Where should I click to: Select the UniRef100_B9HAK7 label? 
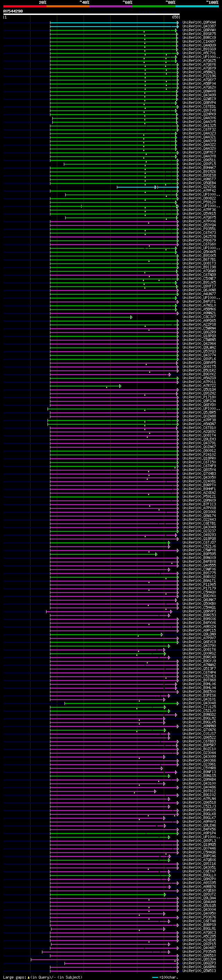pos(199,168)
